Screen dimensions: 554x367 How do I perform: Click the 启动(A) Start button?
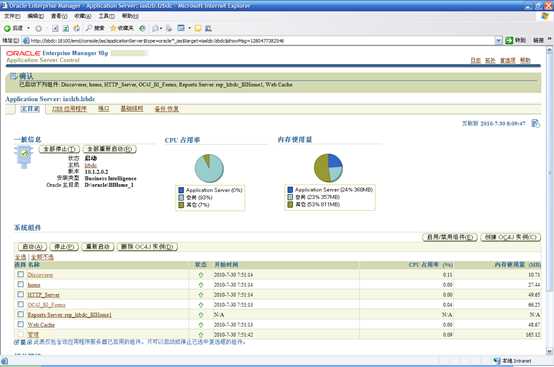point(32,247)
